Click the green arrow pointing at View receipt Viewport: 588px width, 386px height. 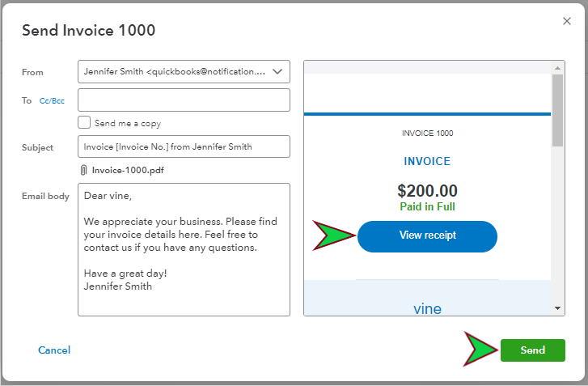tap(334, 235)
